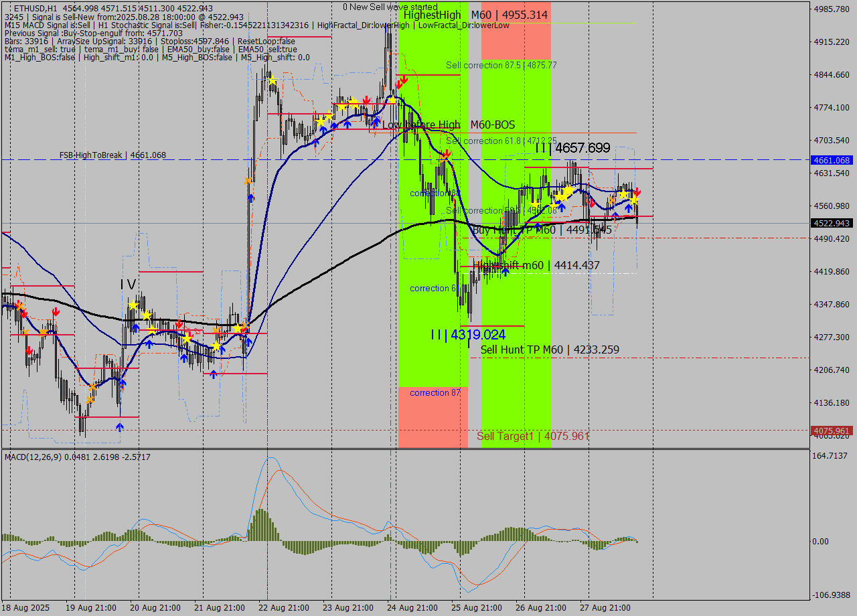Viewport: 857px width, 616px height.
Task: Select the blue up arrow under the 19 Aug low
Action: coord(119,426)
